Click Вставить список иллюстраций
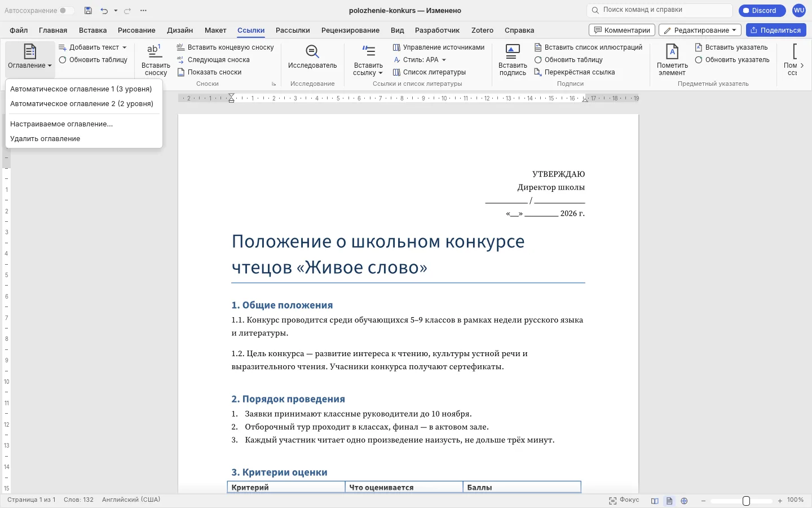Viewport: 812px width, 508px height. (588, 47)
